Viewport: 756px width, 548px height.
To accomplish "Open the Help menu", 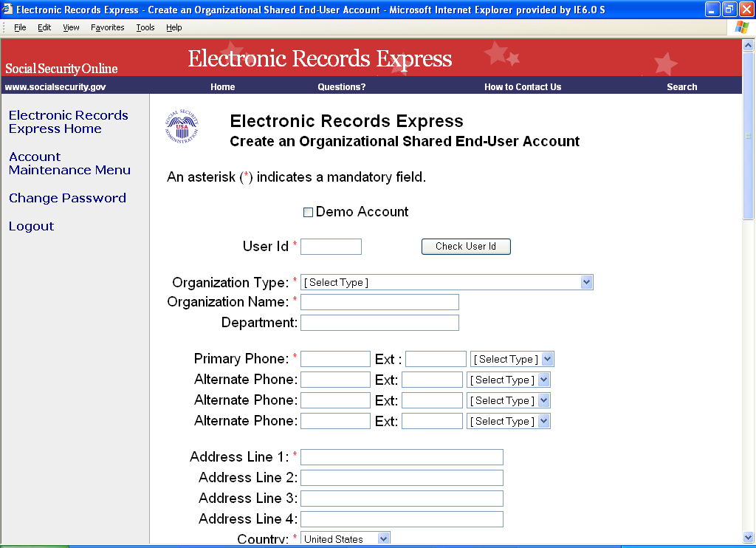I will (x=174, y=27).
